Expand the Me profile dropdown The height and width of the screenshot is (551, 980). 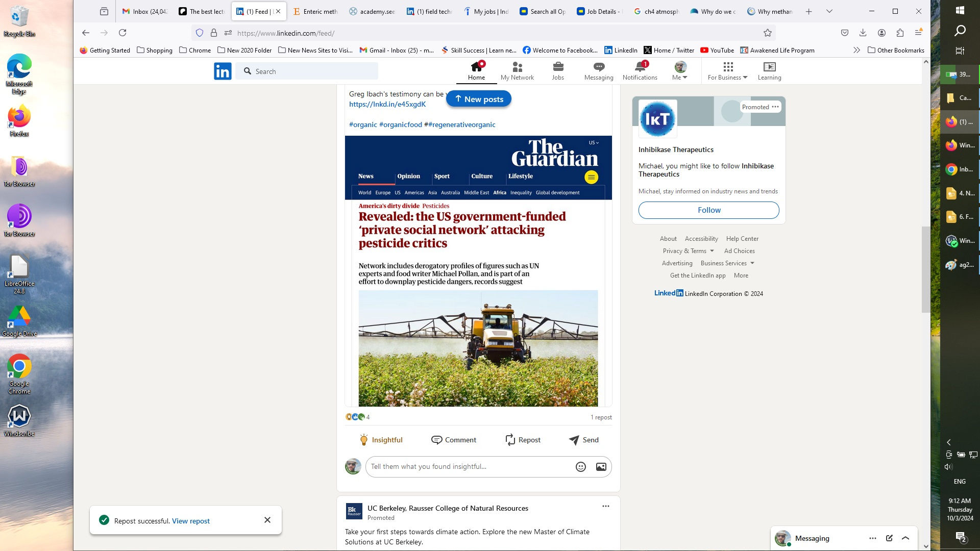tap(680, 71)
